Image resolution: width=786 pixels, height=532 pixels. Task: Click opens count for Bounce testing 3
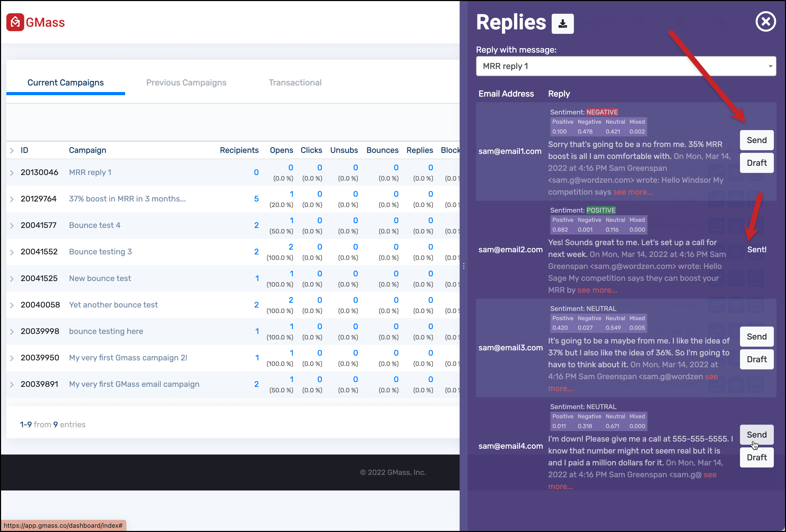click(x=291, y=247)
